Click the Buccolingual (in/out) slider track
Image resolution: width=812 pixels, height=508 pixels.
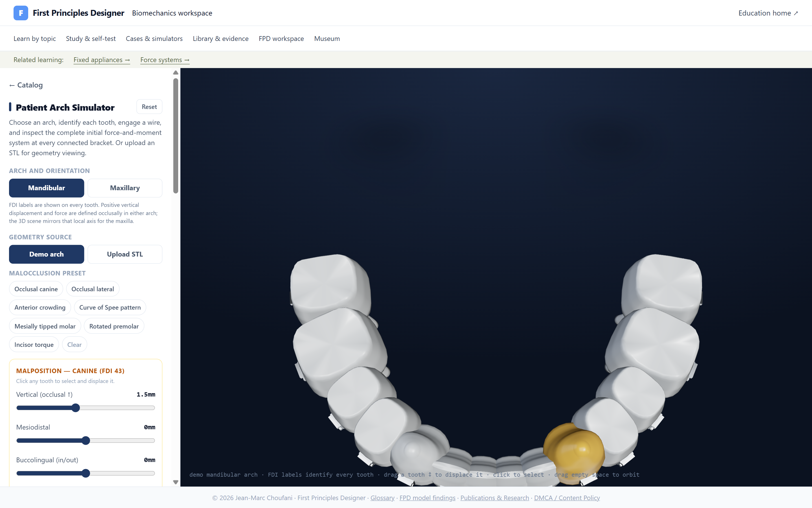[x=85, y=473]
